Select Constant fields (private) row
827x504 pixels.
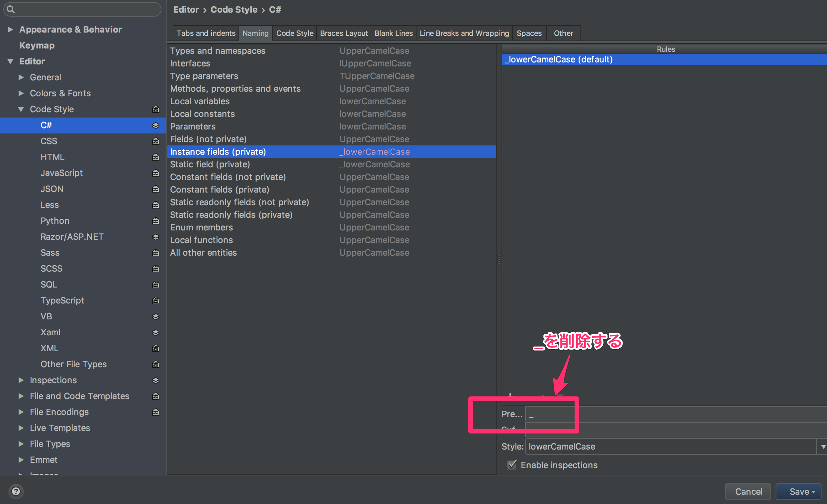click(x=331, y=190)
